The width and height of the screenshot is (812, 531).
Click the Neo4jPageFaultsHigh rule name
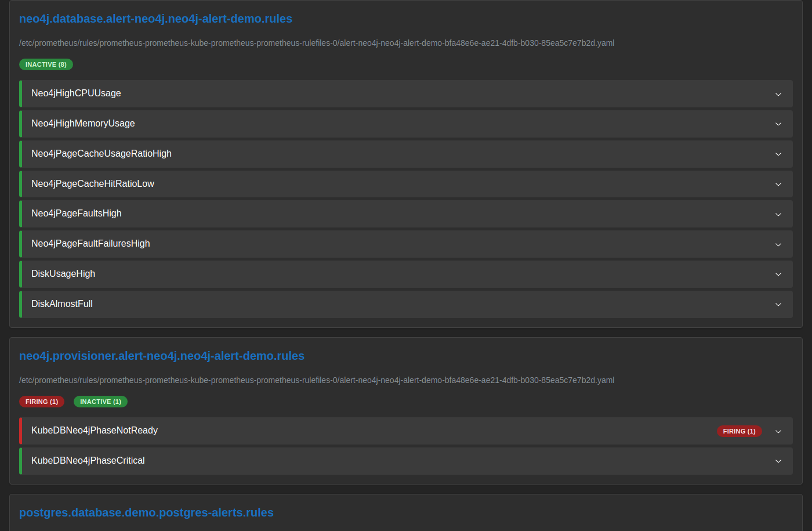[x=77, y=214]
